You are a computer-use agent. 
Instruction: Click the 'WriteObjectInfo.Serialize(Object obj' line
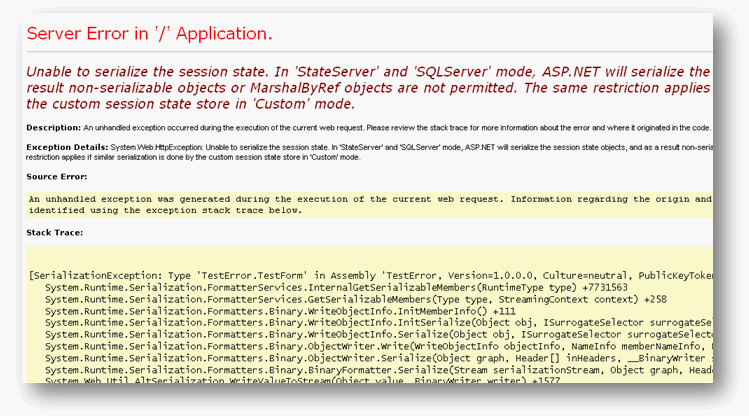pos(379,335)
